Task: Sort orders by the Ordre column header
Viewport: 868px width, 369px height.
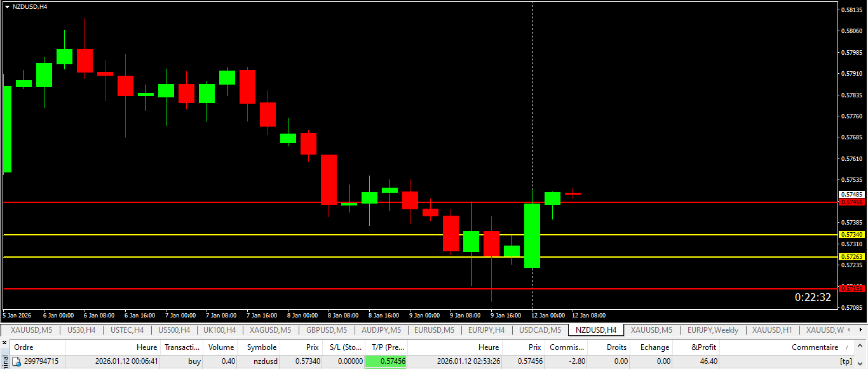Action: [38, 347]
